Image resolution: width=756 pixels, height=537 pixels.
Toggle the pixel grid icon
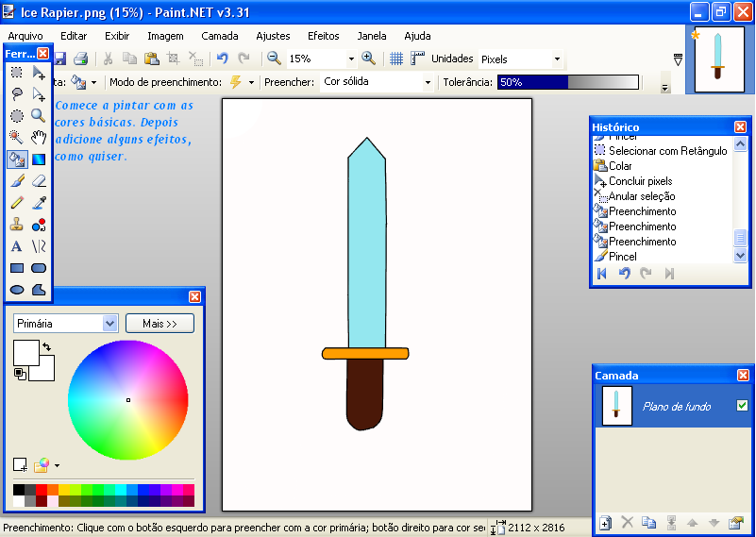click(x=396, y=59)
